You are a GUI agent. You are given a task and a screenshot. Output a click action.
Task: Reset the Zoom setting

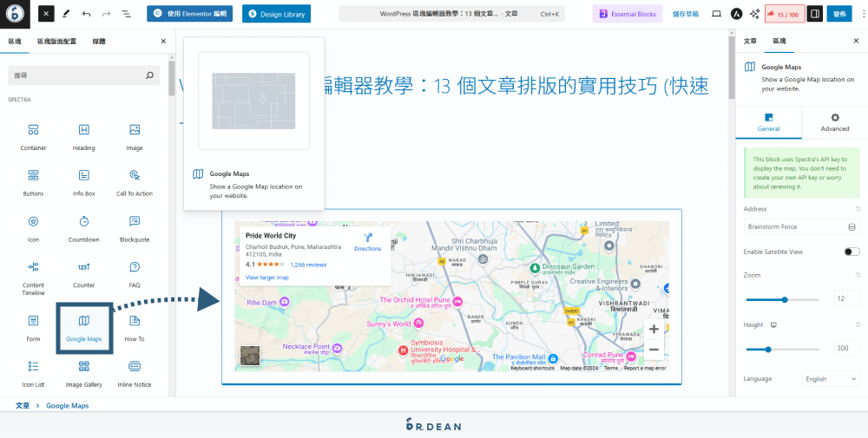coord(858,275)
